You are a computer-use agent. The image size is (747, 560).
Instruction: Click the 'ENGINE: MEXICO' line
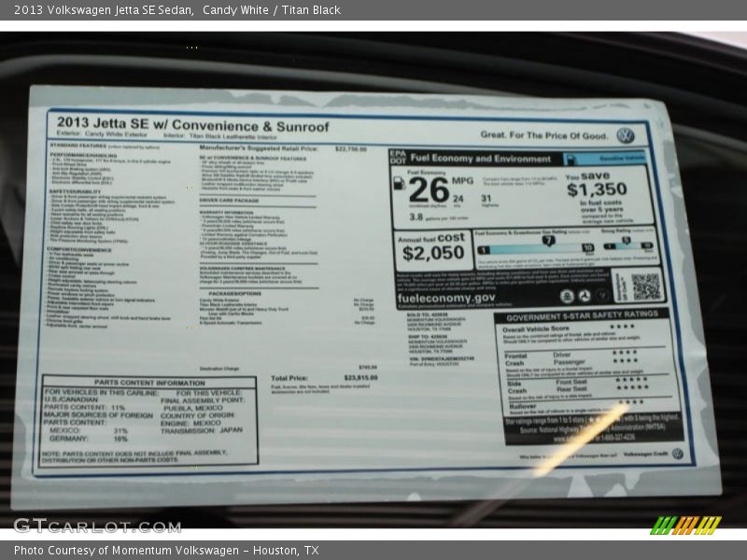click(x=190, y=423)
